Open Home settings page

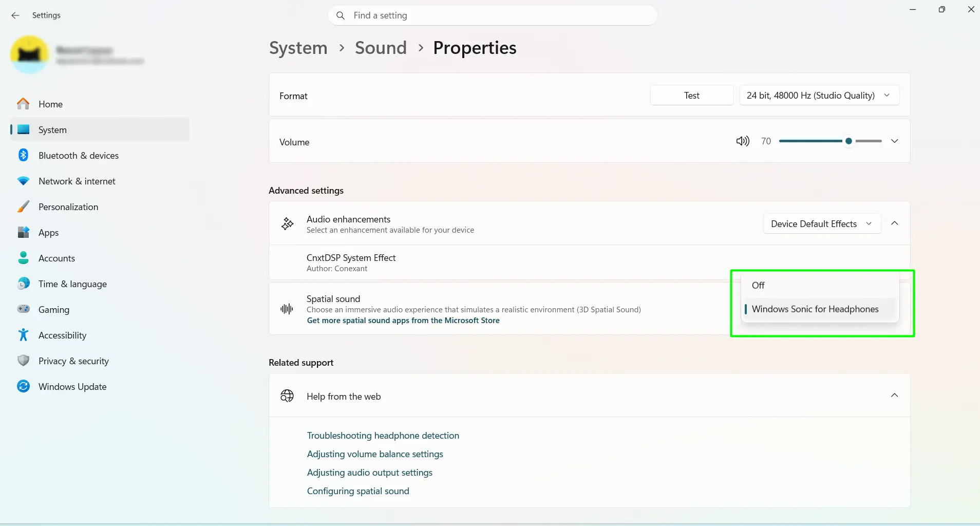100,104
